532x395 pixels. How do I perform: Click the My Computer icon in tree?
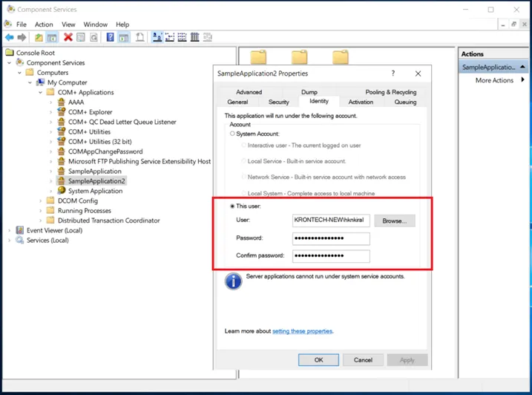click(41, 82)
